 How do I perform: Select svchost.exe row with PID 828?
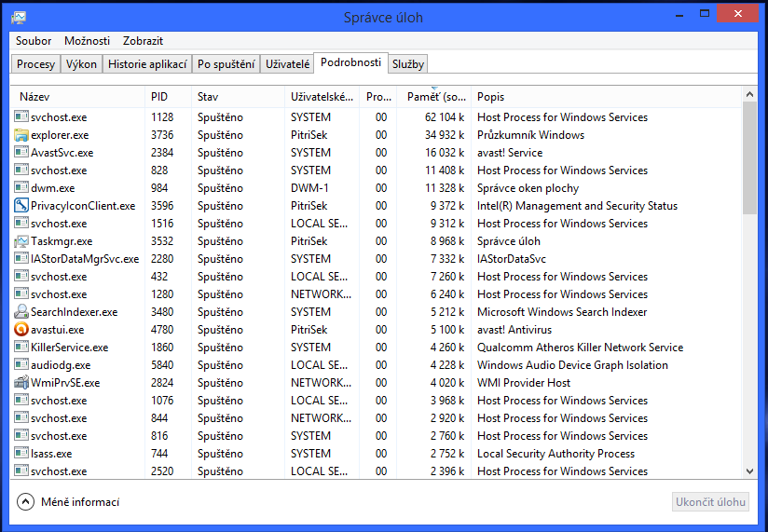(x=59, y=170)
